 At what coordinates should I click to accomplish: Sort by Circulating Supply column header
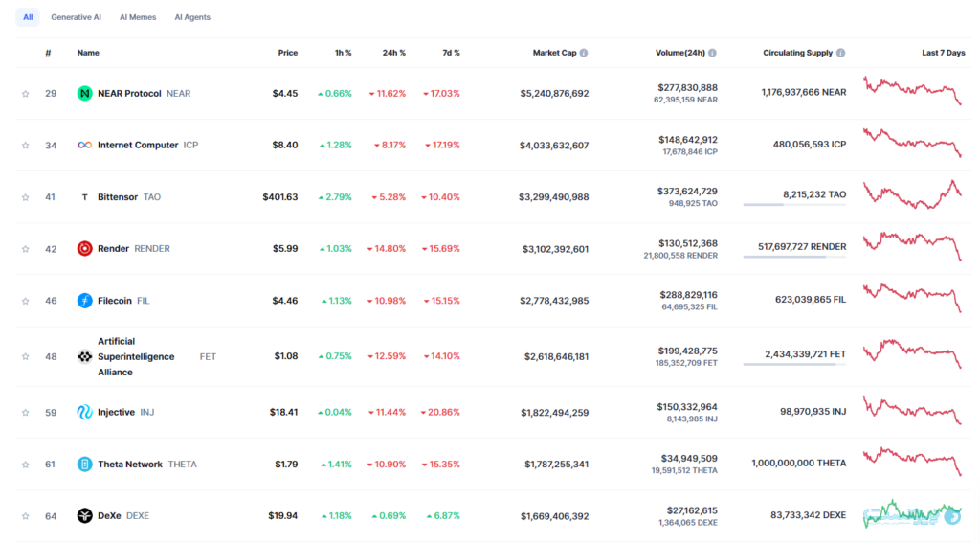pyautogui.click(x=797, y=53)
